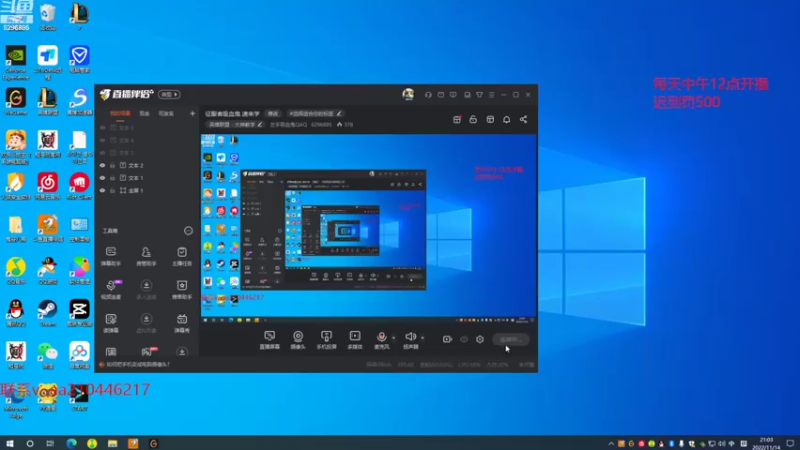This screenshot has width=800, height=450.
Task: Add a 摄像头 camera source
Action: pos(298,340)
